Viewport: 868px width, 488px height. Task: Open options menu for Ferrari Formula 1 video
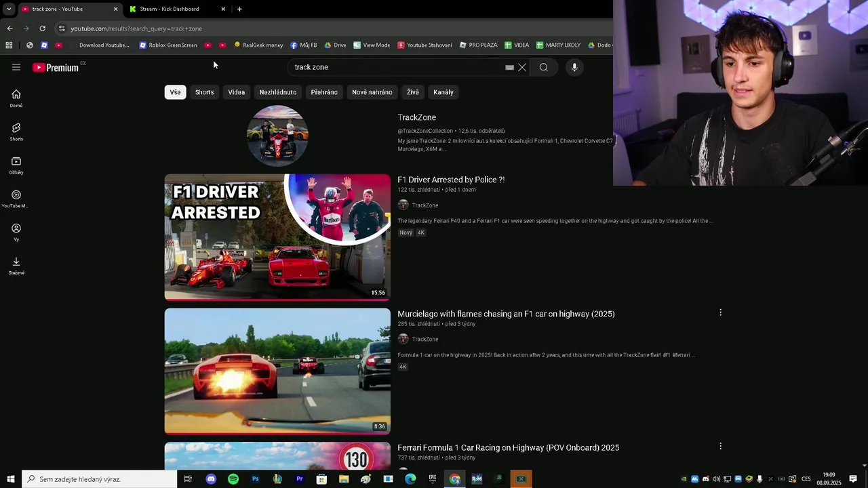tap(720, 446)
